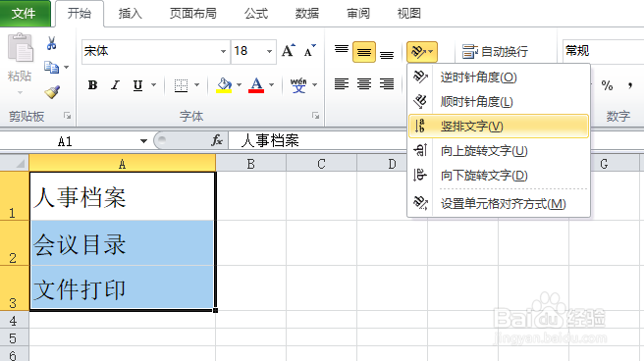The image size is (644, 361).
Task: Select cell containing 会议目录
Action: coord(123,243)
